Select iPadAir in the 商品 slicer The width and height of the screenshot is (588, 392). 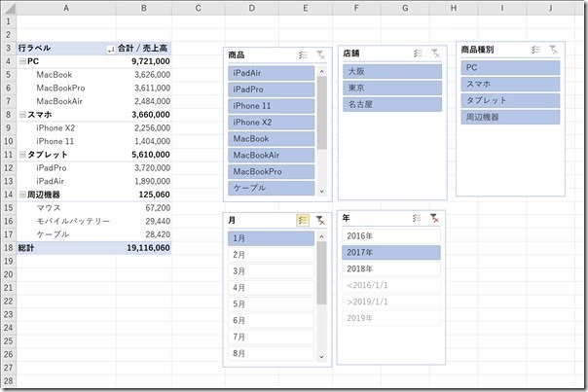272,73
